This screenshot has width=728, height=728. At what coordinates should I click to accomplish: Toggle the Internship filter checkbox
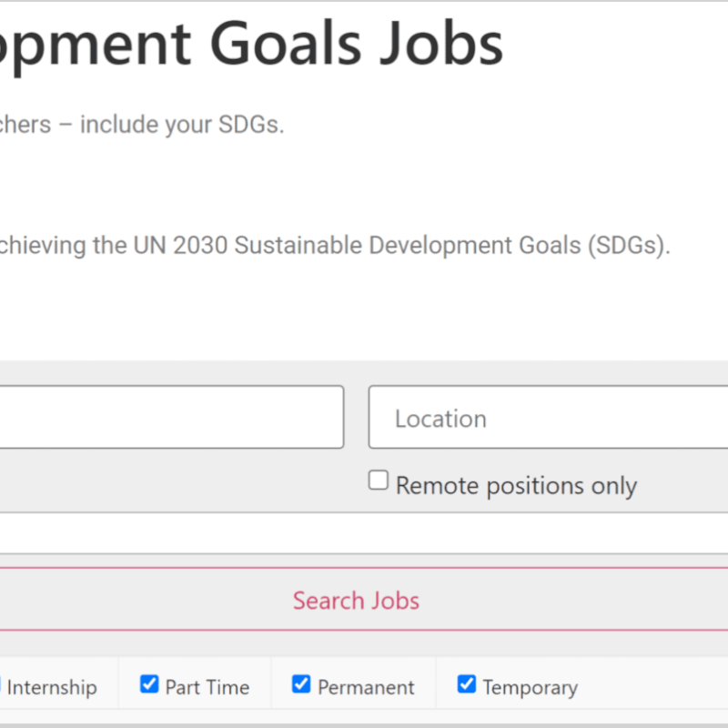[4, 683]
